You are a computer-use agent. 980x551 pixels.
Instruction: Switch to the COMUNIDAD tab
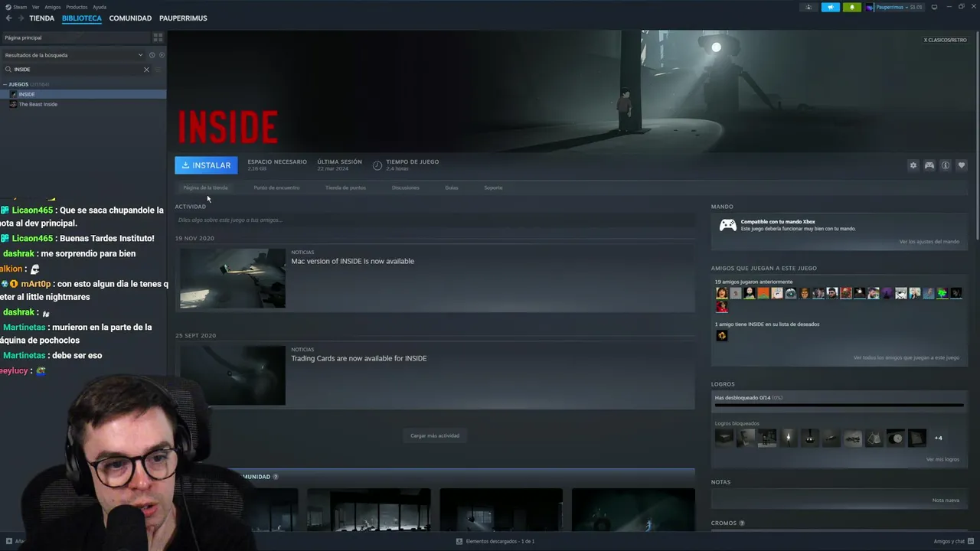[130, 18]
